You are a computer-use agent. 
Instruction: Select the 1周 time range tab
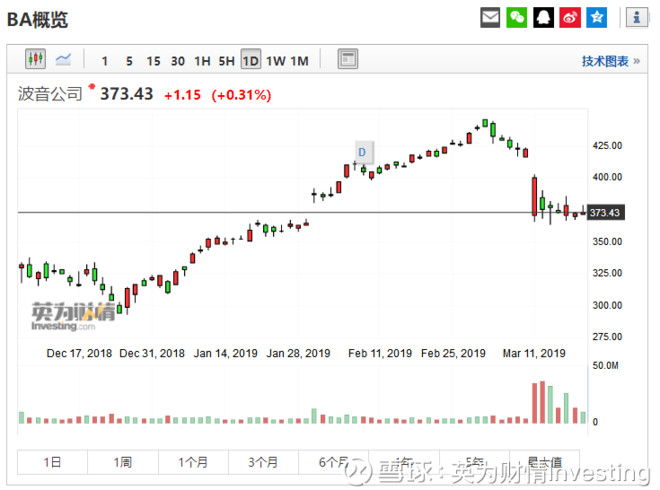coord(123,462)
